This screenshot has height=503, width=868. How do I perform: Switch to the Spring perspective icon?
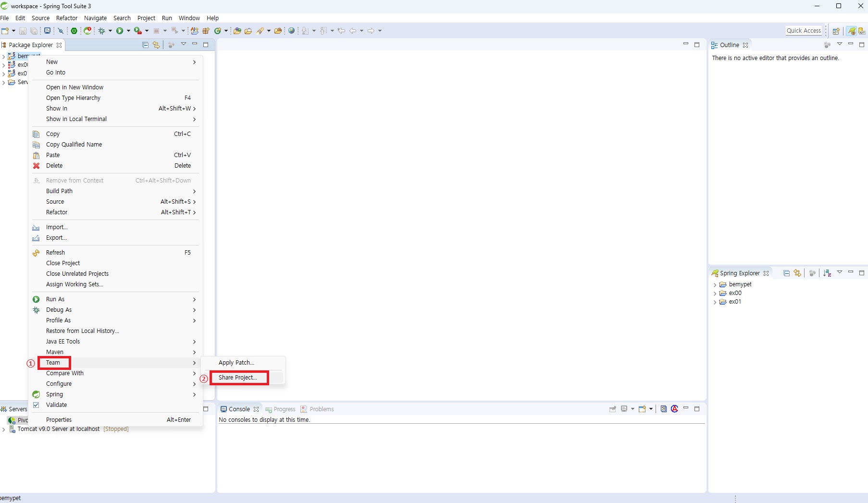point(852,31)
